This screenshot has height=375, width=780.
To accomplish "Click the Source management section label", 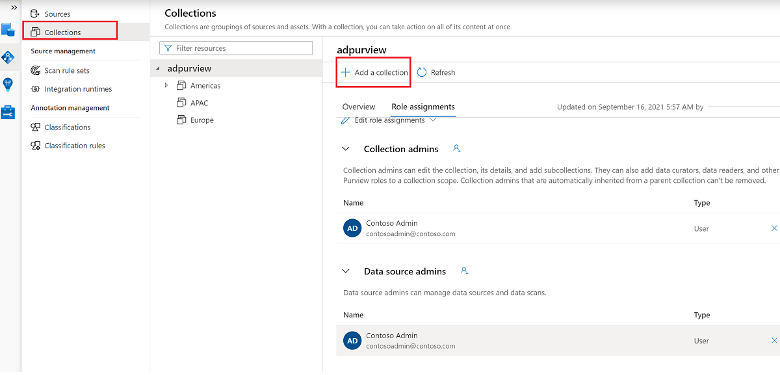I will tap(63, 51).
